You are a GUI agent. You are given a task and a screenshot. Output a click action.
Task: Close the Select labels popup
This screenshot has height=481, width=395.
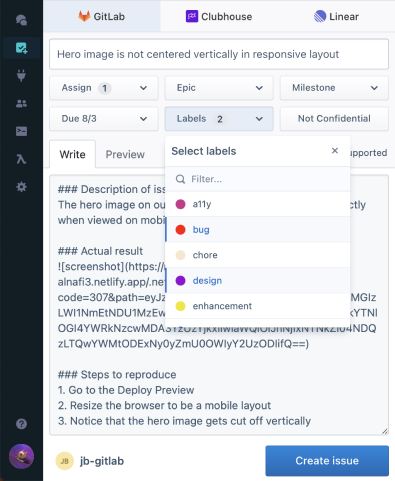pyautogui.click(x=335, y=151)
